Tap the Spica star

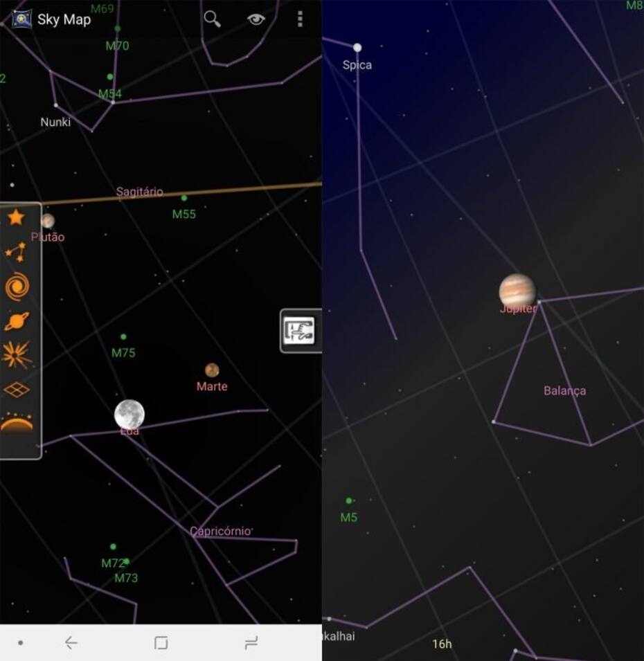pyautogui.click(x=357, y=48)
